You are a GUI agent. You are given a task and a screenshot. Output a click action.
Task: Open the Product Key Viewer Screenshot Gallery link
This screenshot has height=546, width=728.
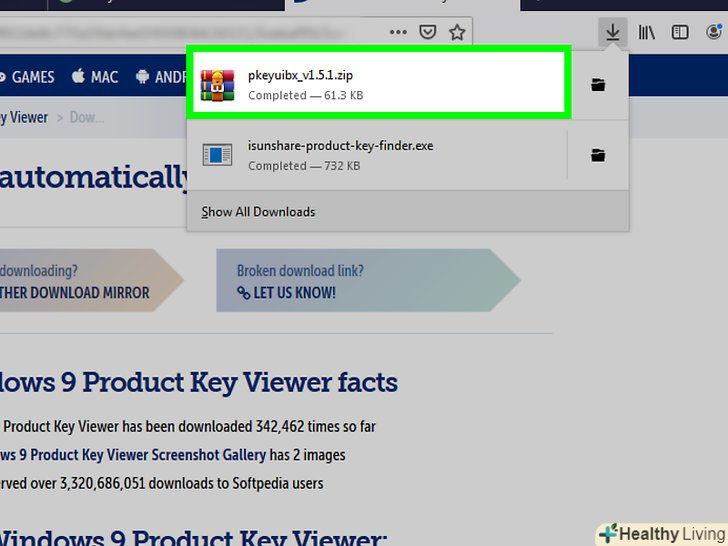(133, 455)
